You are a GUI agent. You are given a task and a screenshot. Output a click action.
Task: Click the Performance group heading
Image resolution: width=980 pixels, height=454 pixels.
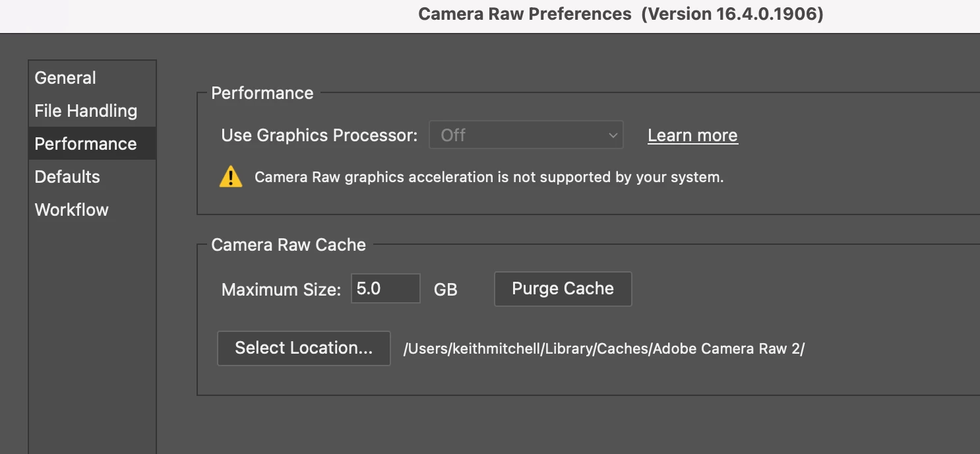click(x=262, y=93)
